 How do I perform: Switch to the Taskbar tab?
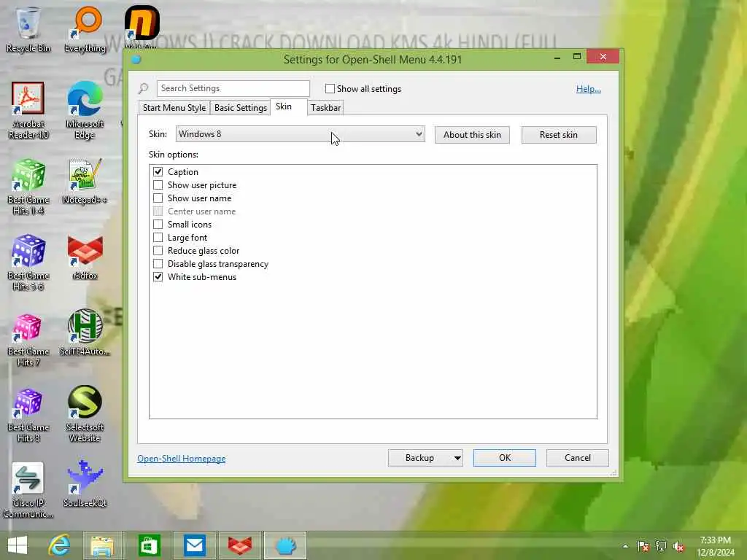click(x=326, y=108)
